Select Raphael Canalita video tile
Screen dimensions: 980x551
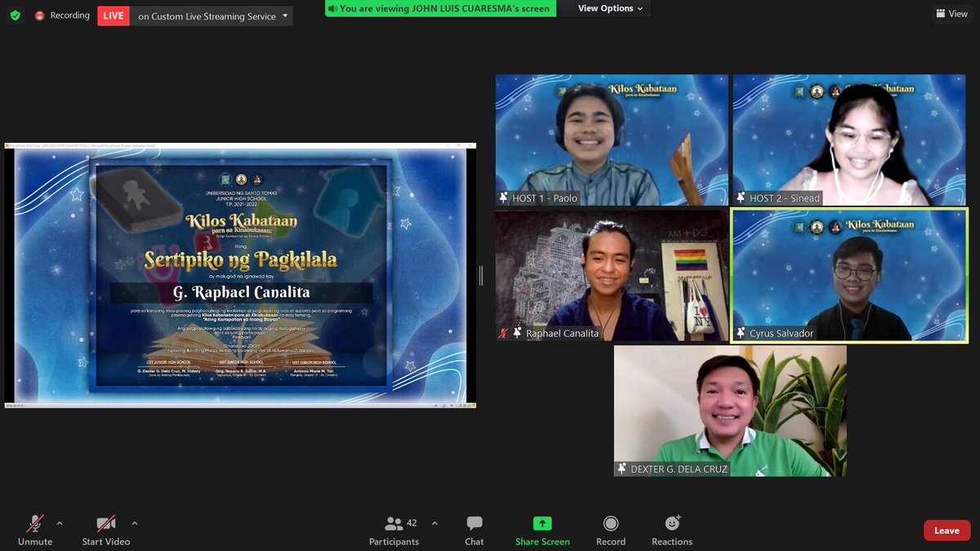coord(612,275)
